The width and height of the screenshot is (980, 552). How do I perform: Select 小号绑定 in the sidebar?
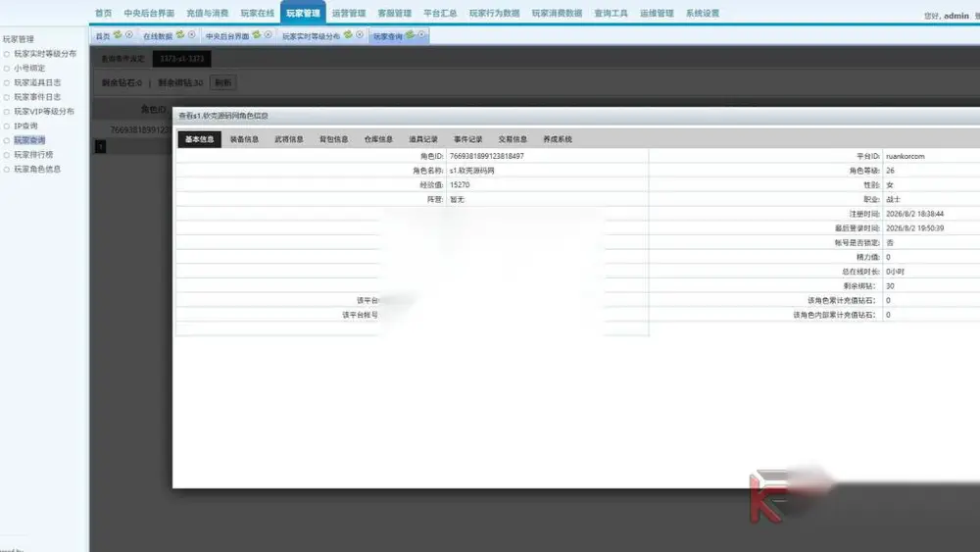coord(29,68)
